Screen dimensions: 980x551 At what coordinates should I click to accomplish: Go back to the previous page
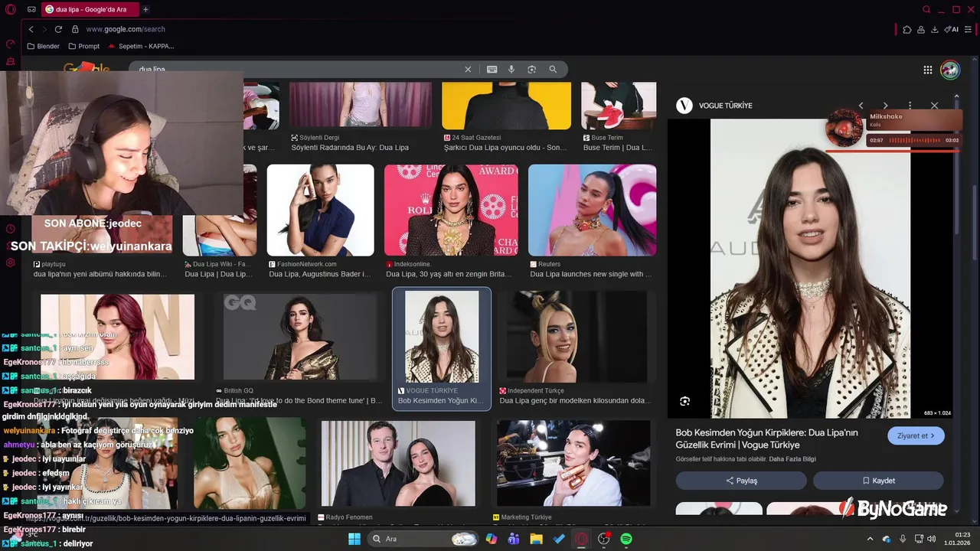coord(31,29)
